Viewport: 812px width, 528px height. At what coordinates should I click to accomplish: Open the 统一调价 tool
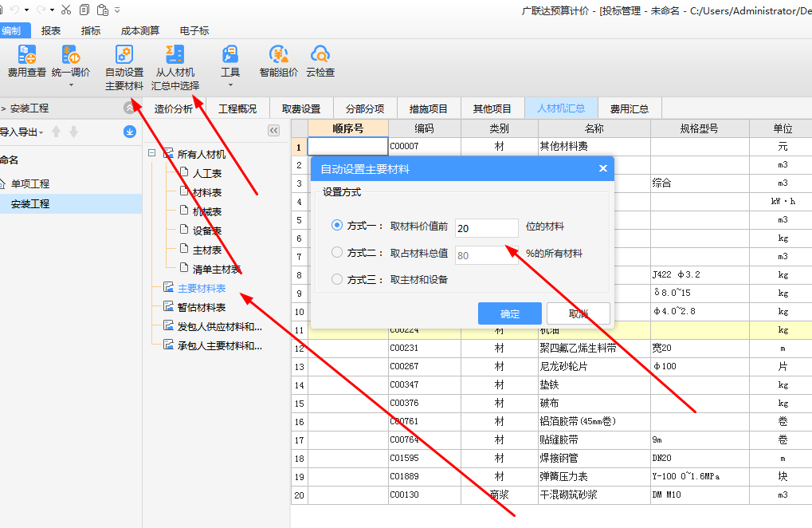(x=71, y=61)
